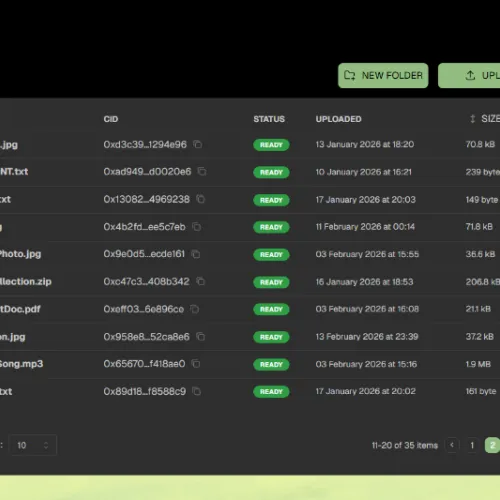Copy CID 0x13082...4969238
Image resolution: width=500 pixels, height=500 pixels.
click(x=201, y=199)
